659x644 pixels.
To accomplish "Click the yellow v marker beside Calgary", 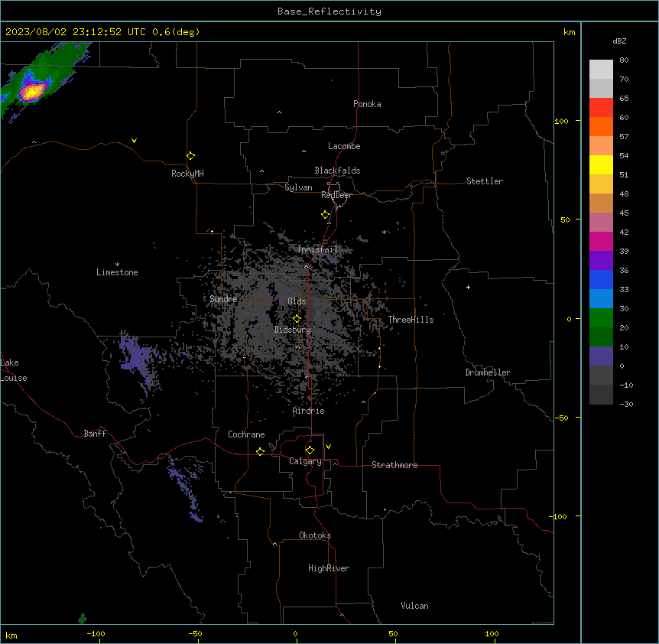I will click(x=328, y=447).
